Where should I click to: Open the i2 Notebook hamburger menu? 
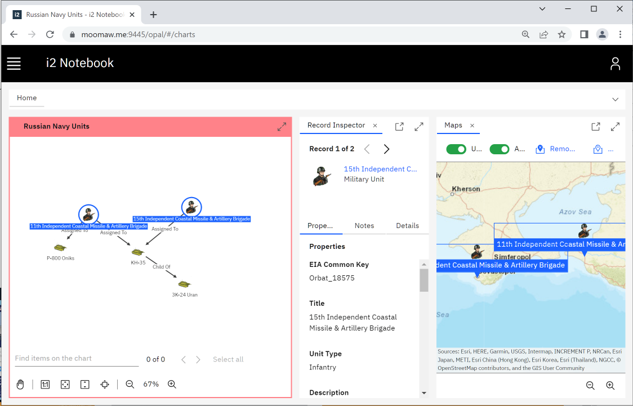pos(14,63)
